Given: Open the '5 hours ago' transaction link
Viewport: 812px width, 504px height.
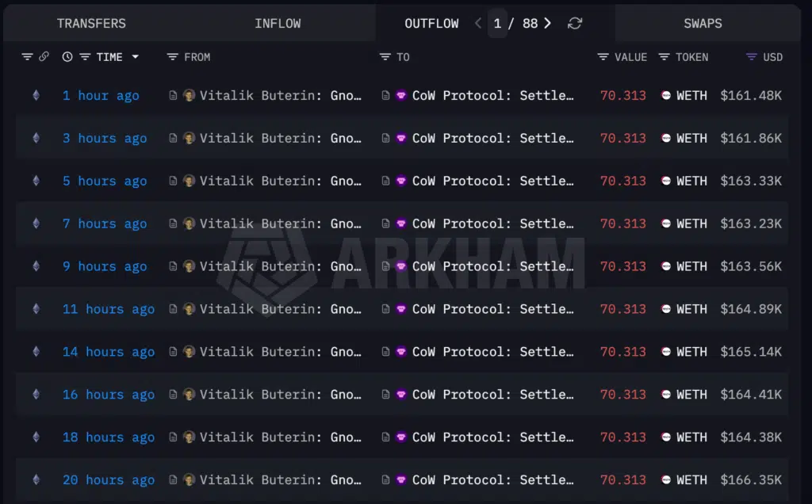Looking at the screenshot, I should [105, 181].
